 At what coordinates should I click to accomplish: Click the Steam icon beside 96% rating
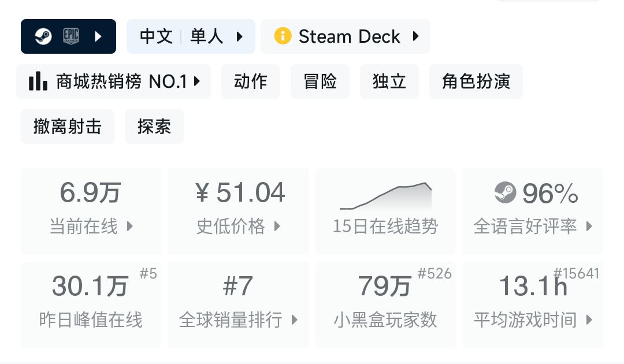coord(506,192)
